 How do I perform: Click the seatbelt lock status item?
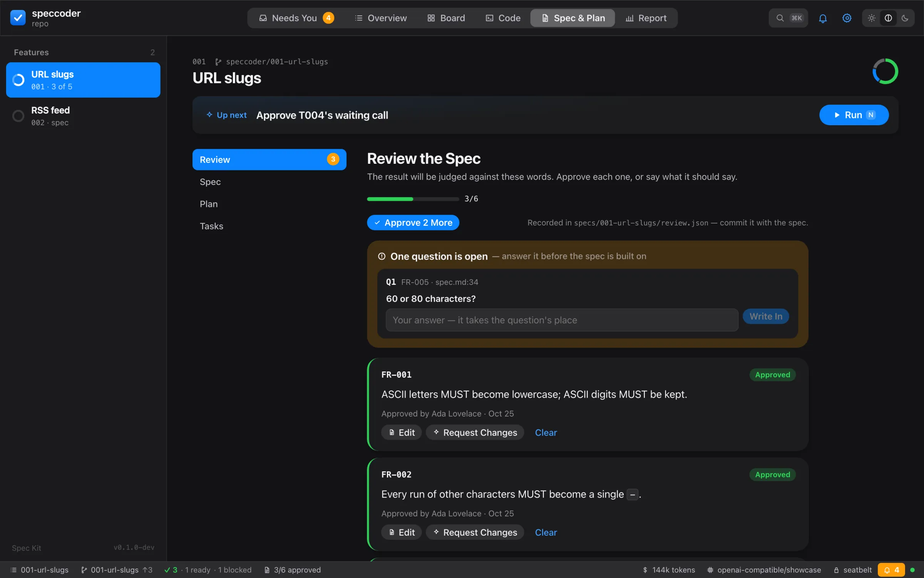852,570
